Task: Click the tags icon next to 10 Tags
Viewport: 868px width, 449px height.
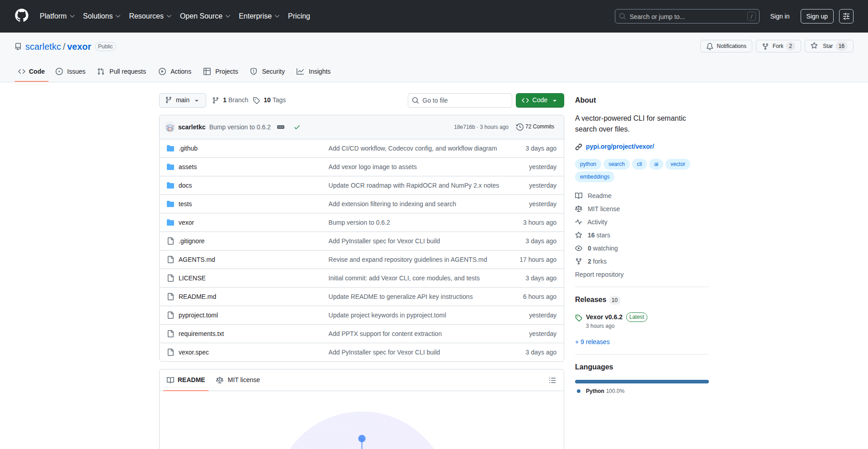Action: pos(256,100)
